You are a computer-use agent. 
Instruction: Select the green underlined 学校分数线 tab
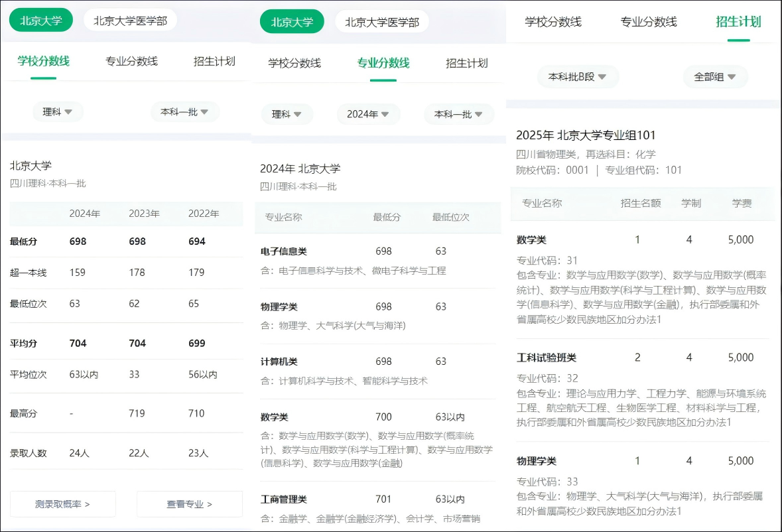(43, 61)
